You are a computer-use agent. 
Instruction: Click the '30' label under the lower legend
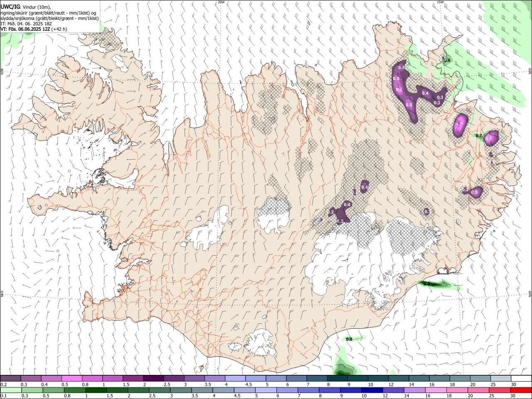coord(513,396)
